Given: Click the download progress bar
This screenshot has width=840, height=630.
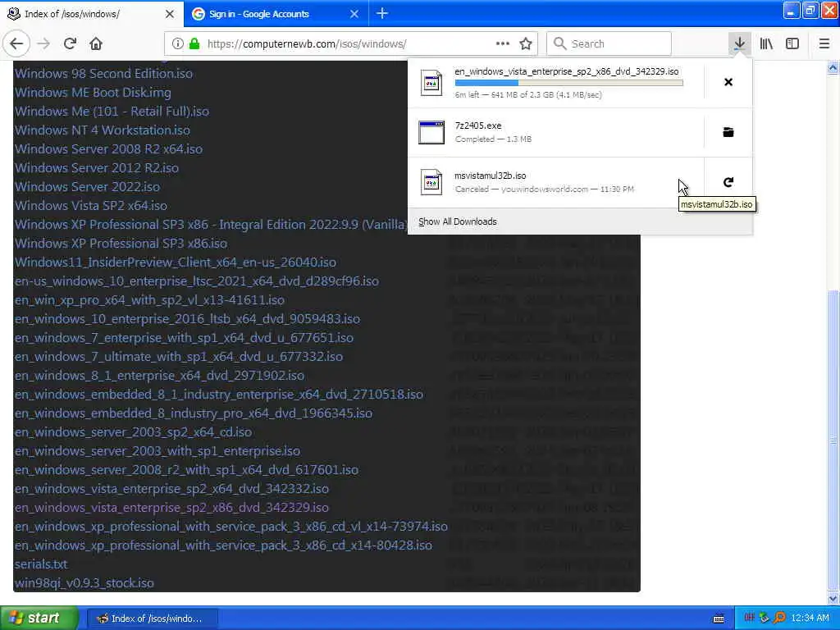Looking at the screenshot, I should pos(568,83).
